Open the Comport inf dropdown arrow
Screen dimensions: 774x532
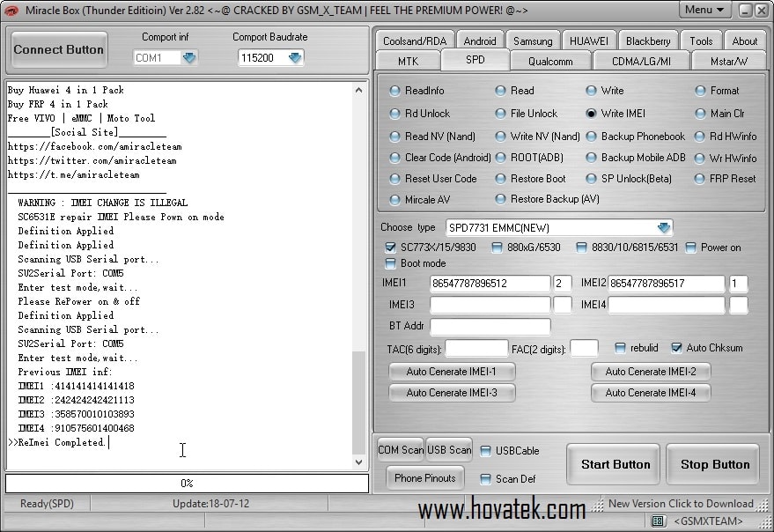pyautogui.click(x=189, y=58)
